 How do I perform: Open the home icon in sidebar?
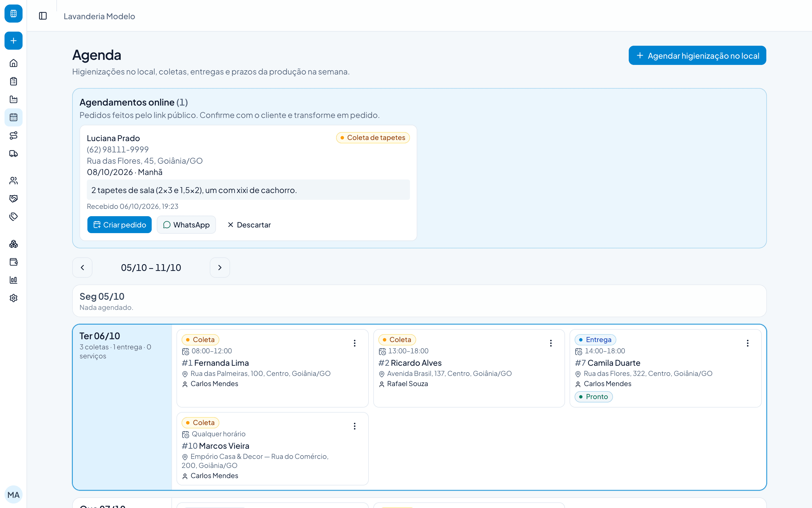pyautogui.click(x=14, y=63)
